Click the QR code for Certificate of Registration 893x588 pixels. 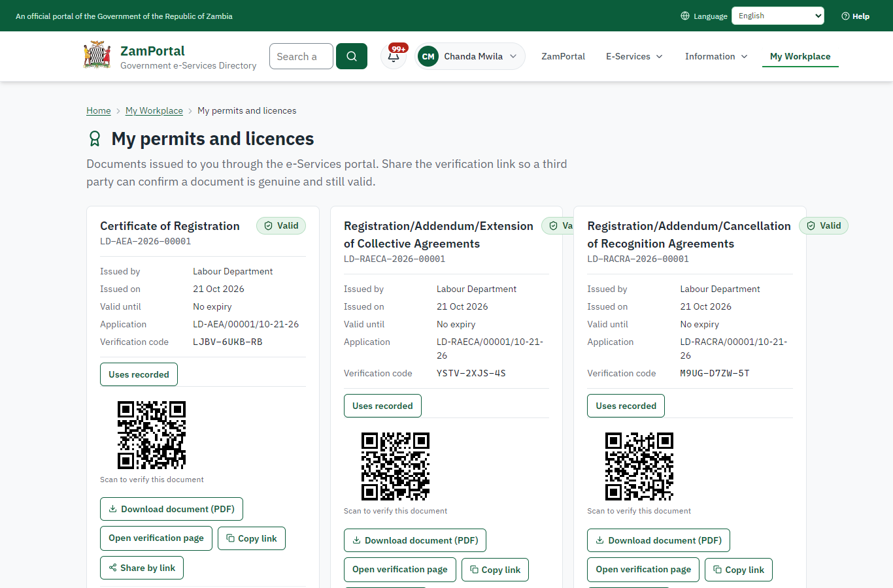click(152, 435)
